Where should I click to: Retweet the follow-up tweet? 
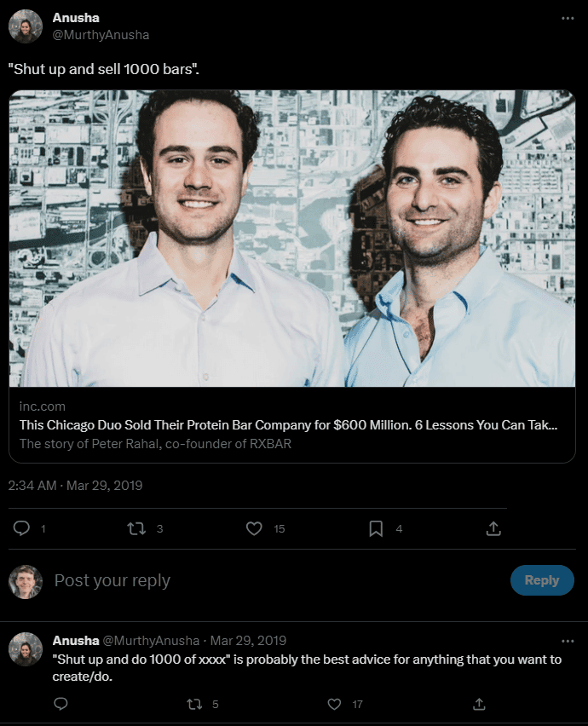tap(194, 704)
